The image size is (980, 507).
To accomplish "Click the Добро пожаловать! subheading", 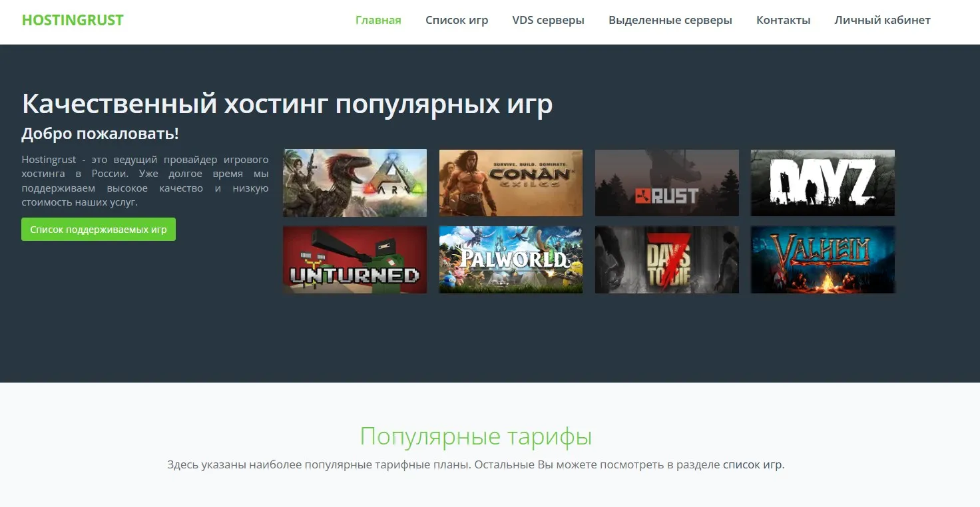I will click(x=100, y=134).
